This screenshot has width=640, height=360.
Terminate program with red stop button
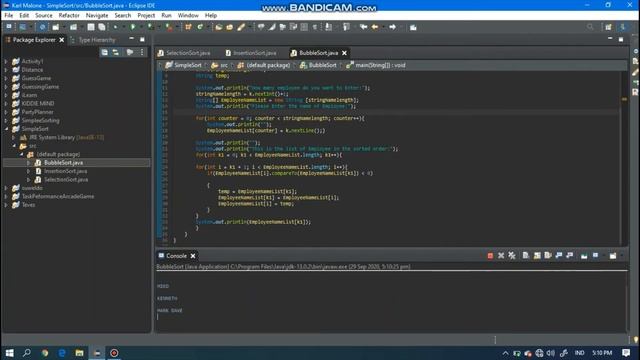click(x=490, y=256)
